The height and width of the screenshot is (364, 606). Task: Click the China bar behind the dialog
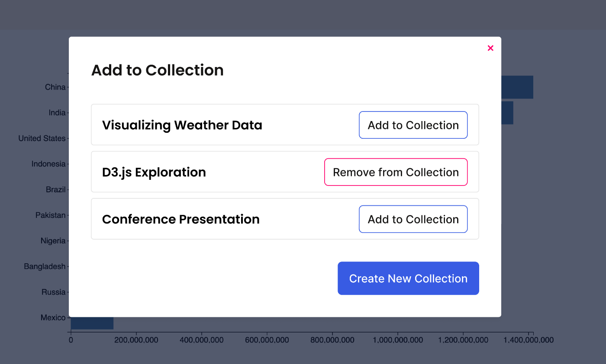[x=517, y=87]
